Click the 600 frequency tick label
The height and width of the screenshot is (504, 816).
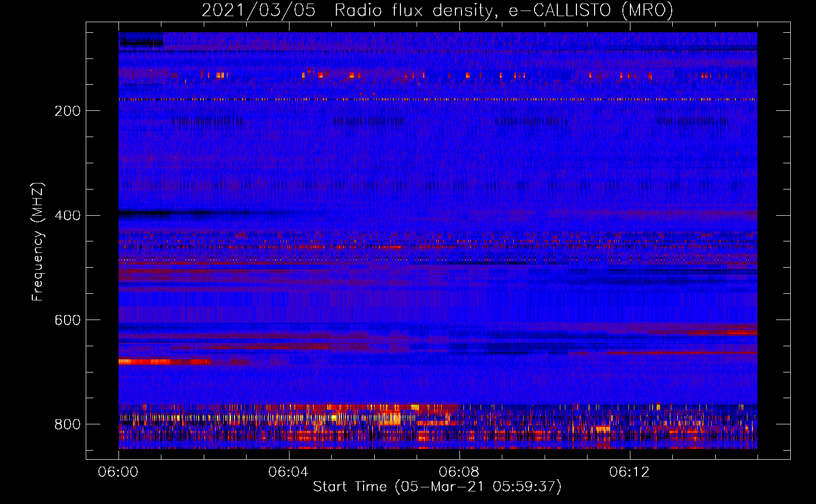point(68,321)
